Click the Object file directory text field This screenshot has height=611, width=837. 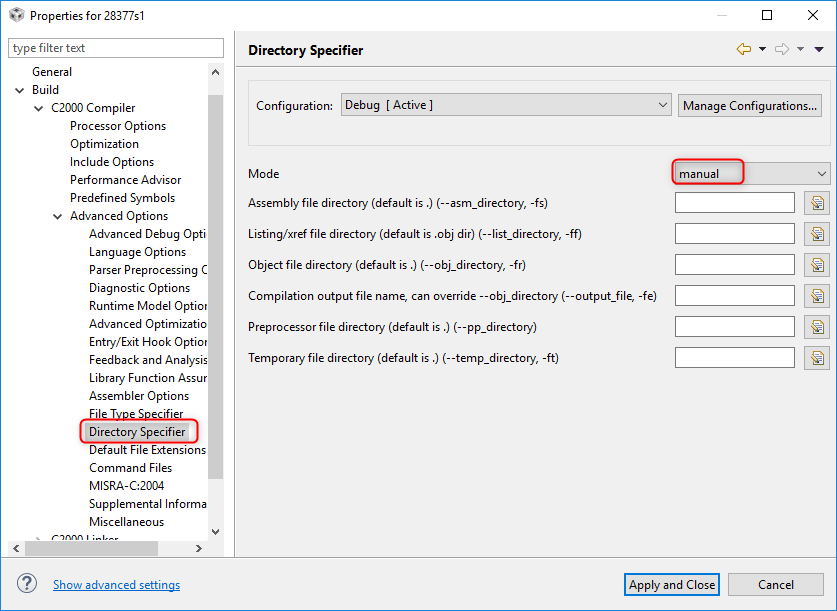point(734,265)
